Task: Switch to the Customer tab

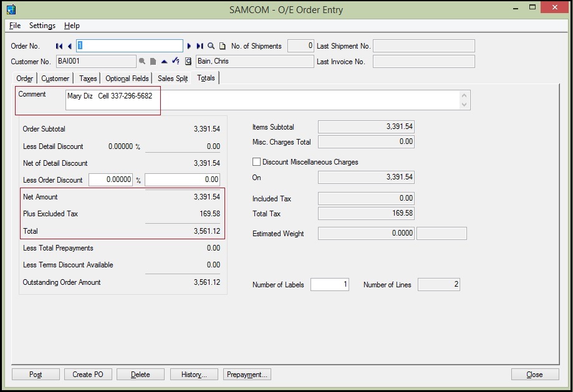Action: 55,79
